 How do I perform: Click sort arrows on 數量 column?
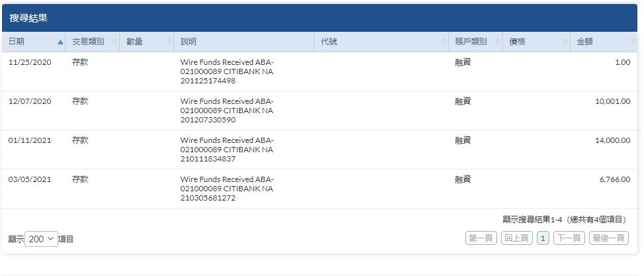tap(169, 42)
